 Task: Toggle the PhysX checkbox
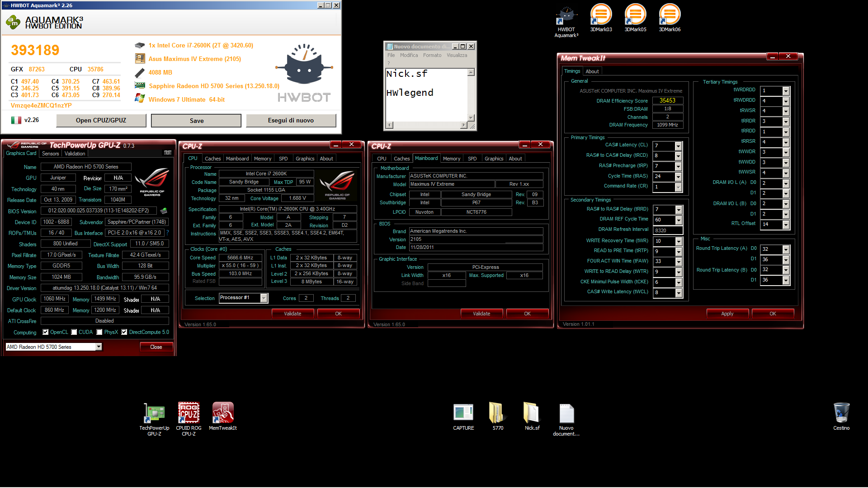click(99, 332)
